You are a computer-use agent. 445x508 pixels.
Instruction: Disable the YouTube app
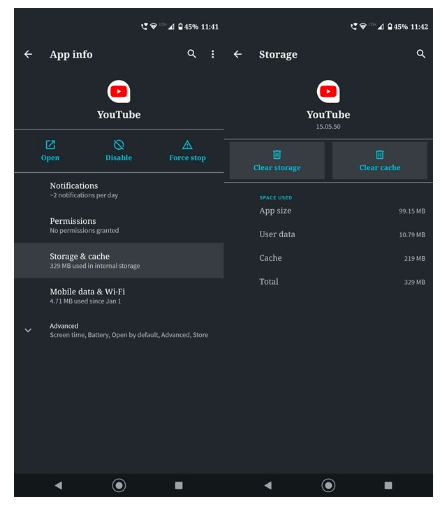point(119,151)
